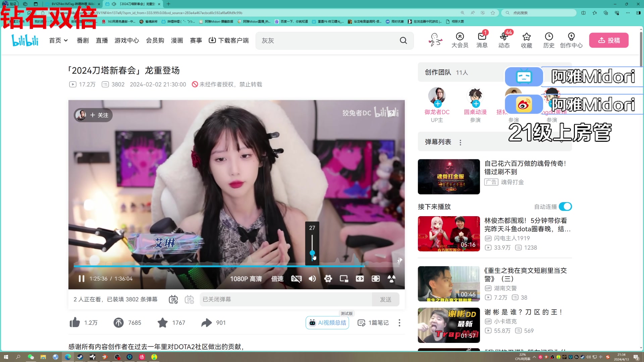The height and width of the screenshot is (362, 644).
Task: Open File Explorer from taskbar
Action: (x=43, y=357)
